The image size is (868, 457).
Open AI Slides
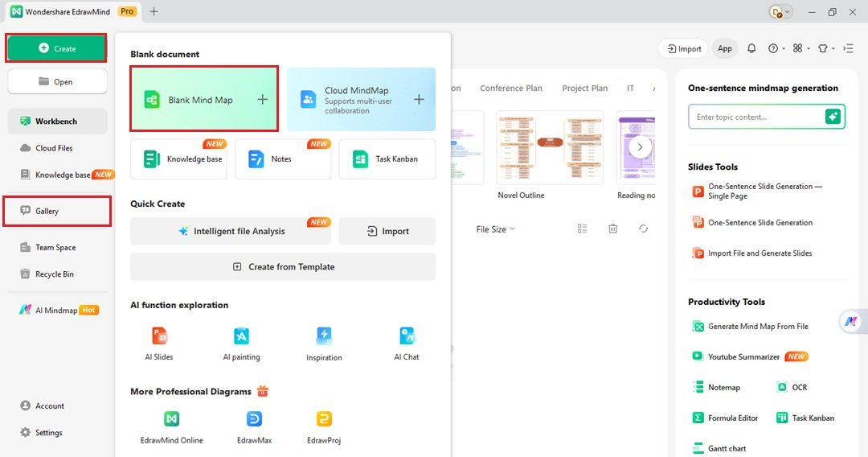159,344
